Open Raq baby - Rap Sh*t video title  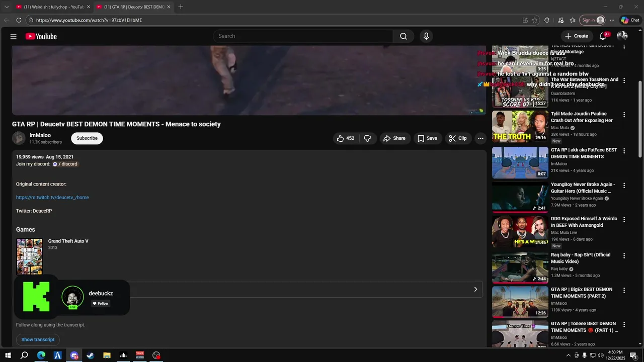click(x=581, y=258)
